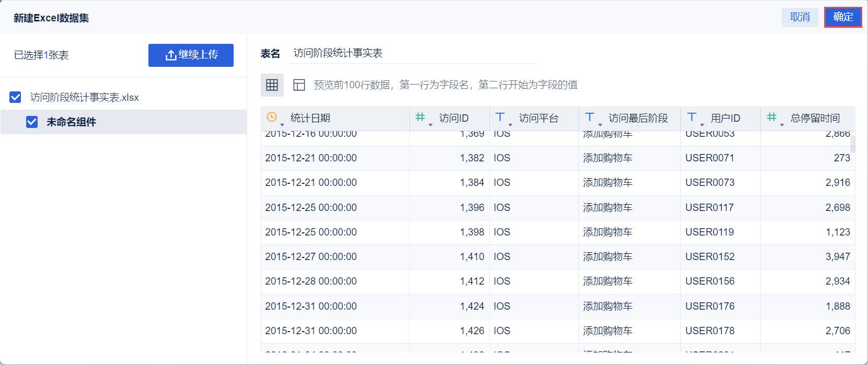The width and height of the screenshot is (868, 365).
Task: Click 访问ID value 1,382
Action: tap(472, 158)
